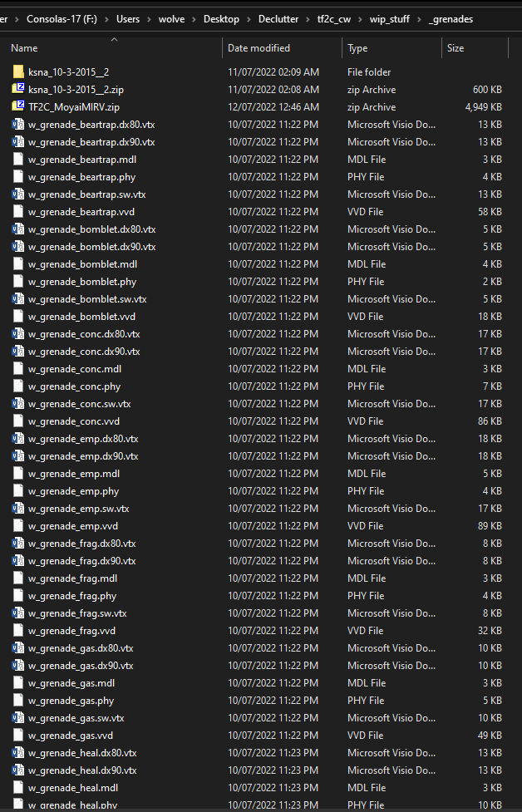Go to the Users breadcrumb folder
This screenshot has height=812, width=522.
pos(128,19)
